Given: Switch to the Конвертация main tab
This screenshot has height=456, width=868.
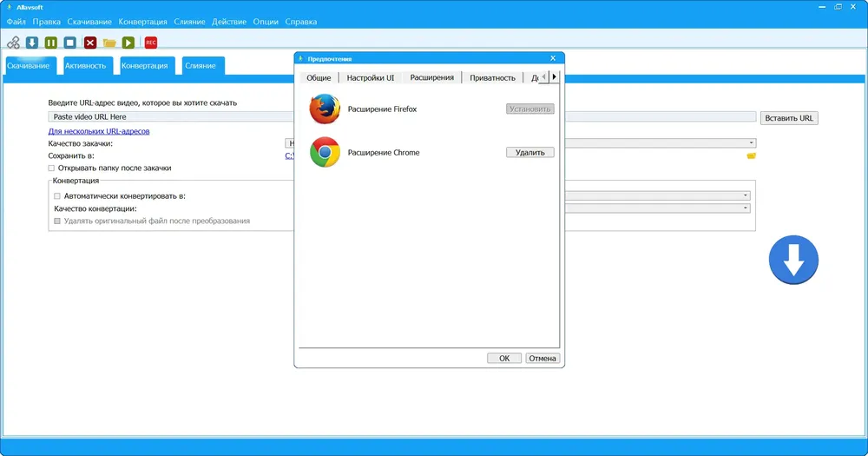Looking at the screenshot, I should [x=148, y=65].
